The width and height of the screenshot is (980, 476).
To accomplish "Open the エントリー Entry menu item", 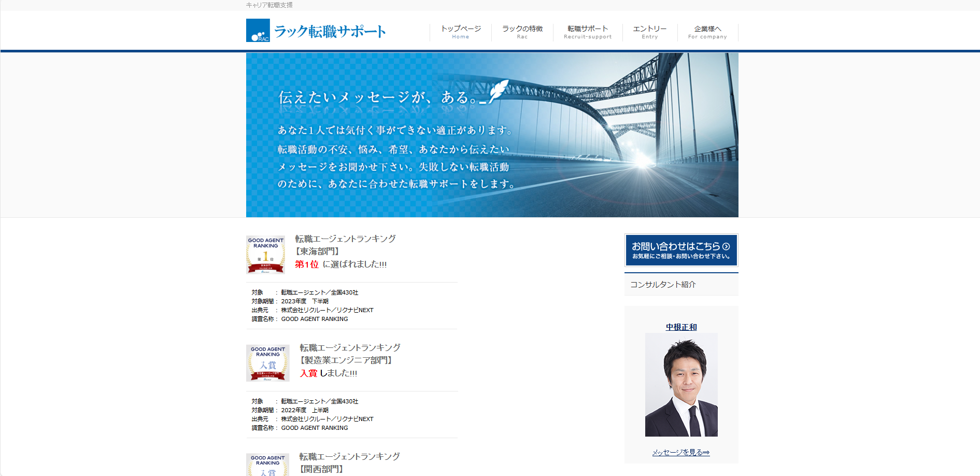I will coord(649,32).
